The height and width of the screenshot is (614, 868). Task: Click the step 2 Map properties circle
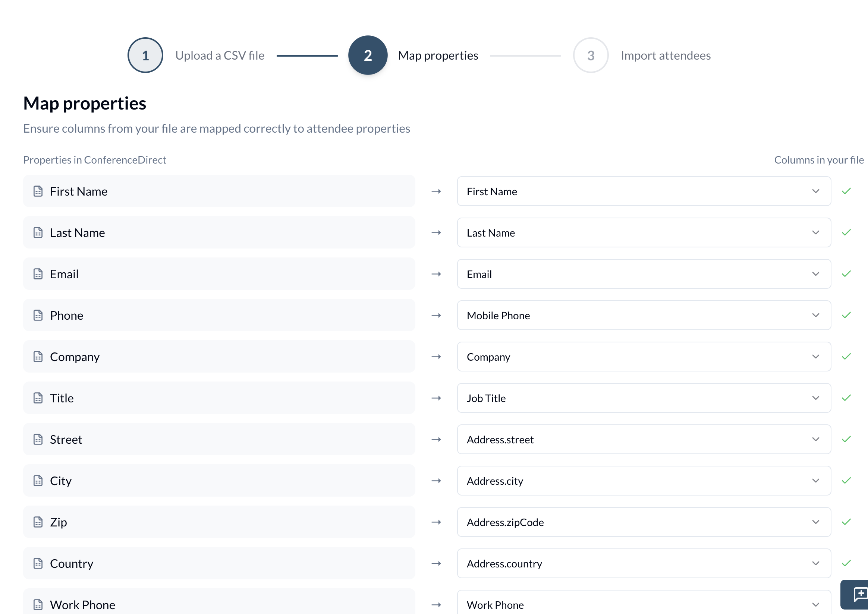(x=367, y=56)
